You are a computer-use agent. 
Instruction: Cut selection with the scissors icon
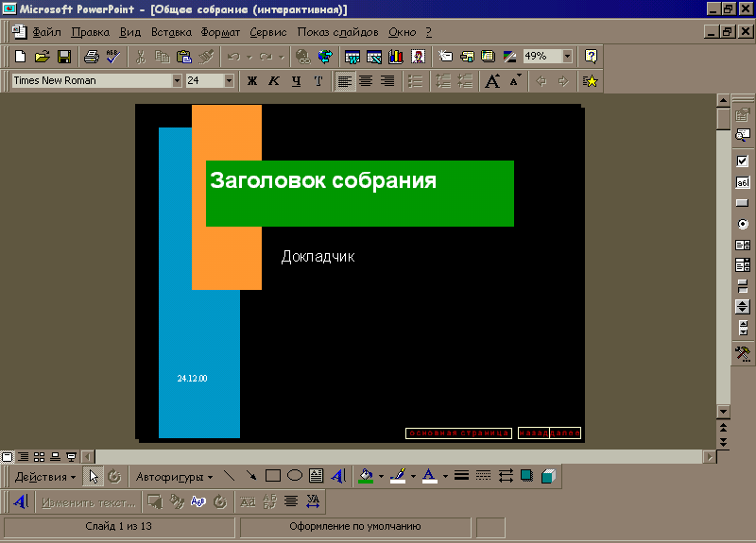tap(140, 57)
